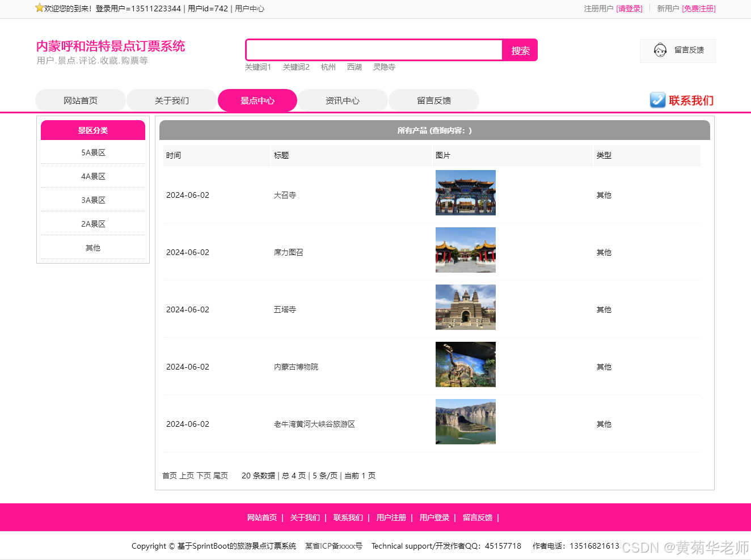Open the 老牛湾 canyon thumbnail

pyautogui.click(x=465, y=422)
